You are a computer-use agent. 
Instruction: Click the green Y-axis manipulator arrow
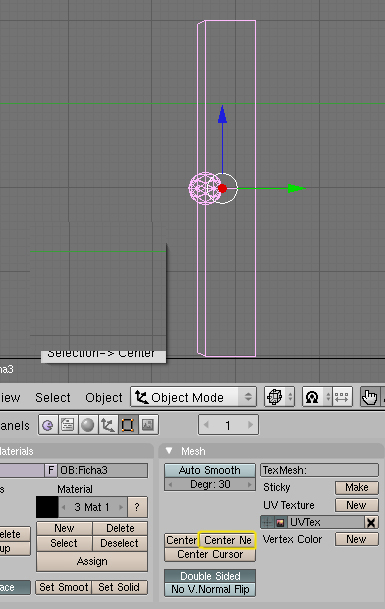[x=296, y=188]
